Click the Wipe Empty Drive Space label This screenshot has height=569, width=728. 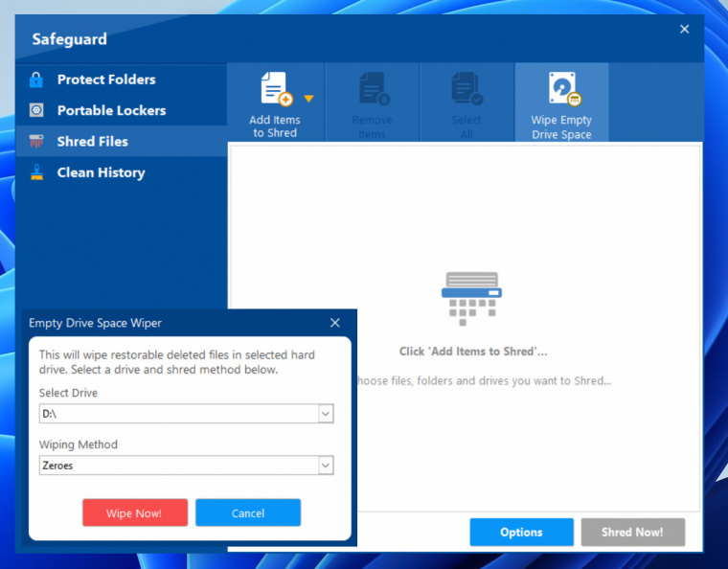pos(561,127)
